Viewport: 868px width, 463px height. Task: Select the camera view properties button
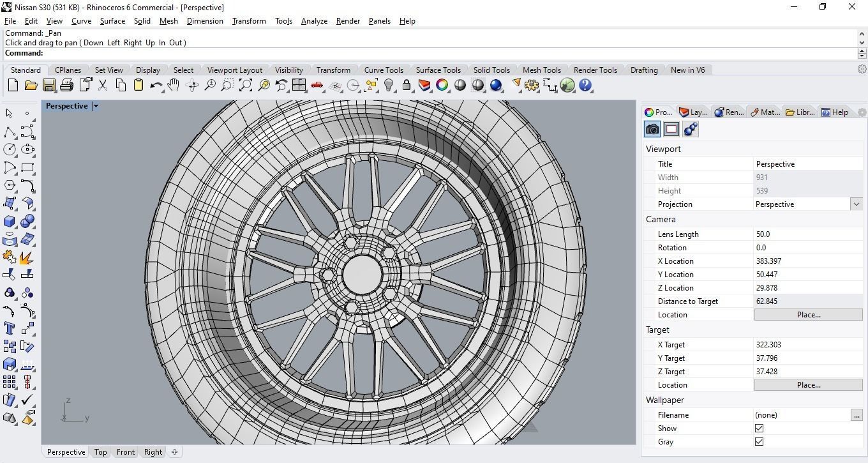[x=652, y=129]
